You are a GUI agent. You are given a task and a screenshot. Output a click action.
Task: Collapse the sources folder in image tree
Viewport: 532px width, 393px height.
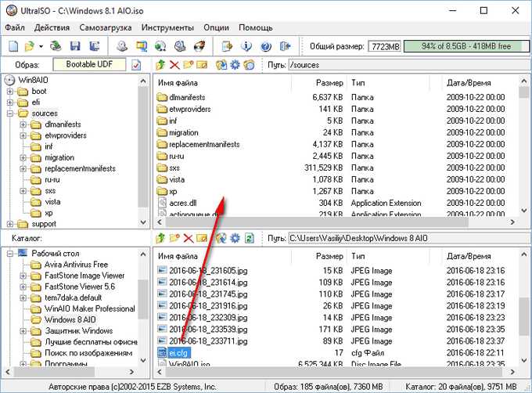click(x=10, y=114)
